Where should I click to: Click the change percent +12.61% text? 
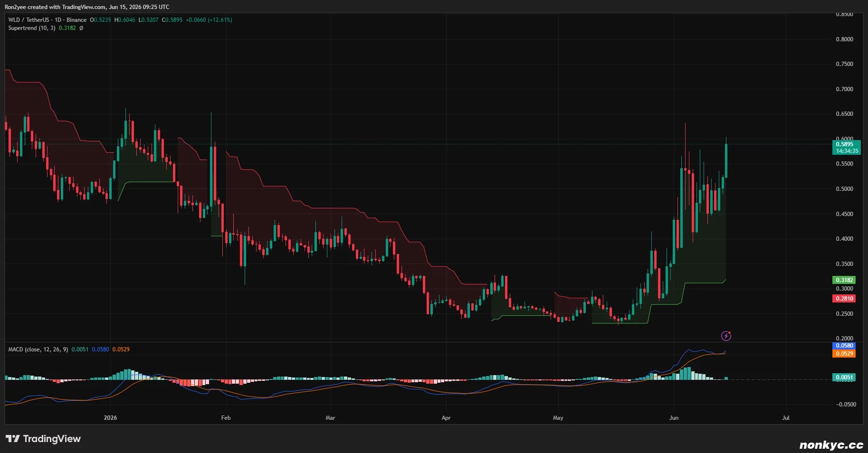pyautogui.click(x=220, y=20)
